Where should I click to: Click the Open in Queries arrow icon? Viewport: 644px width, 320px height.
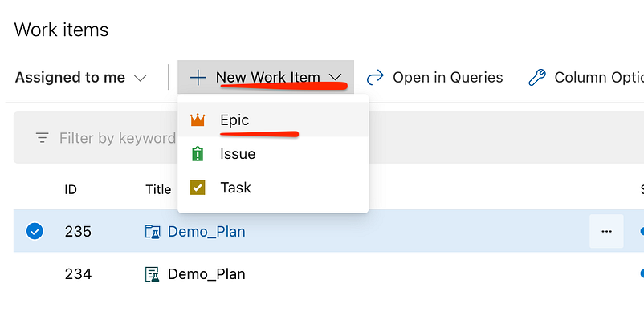375,77
